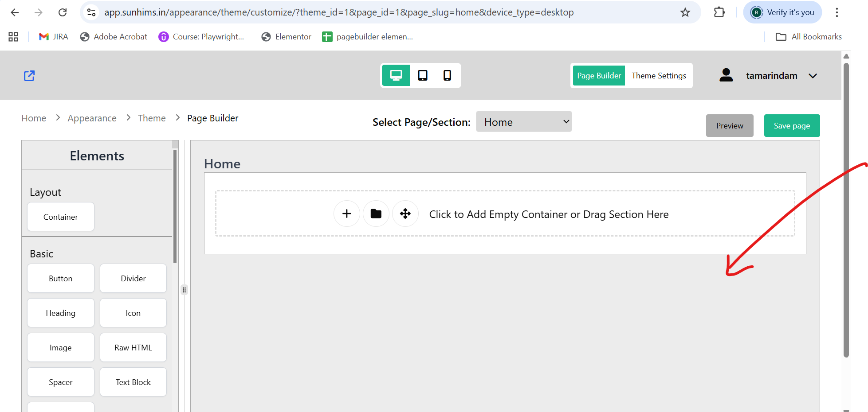Viewport: 868px width, 412px height.
Task: Click the Elements panel heading
Action: [x=97, y=156]
